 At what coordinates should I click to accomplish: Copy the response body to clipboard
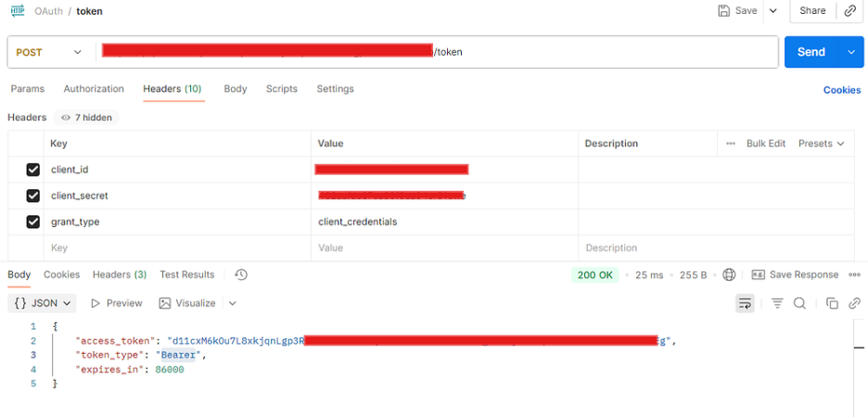coord(832,303)
